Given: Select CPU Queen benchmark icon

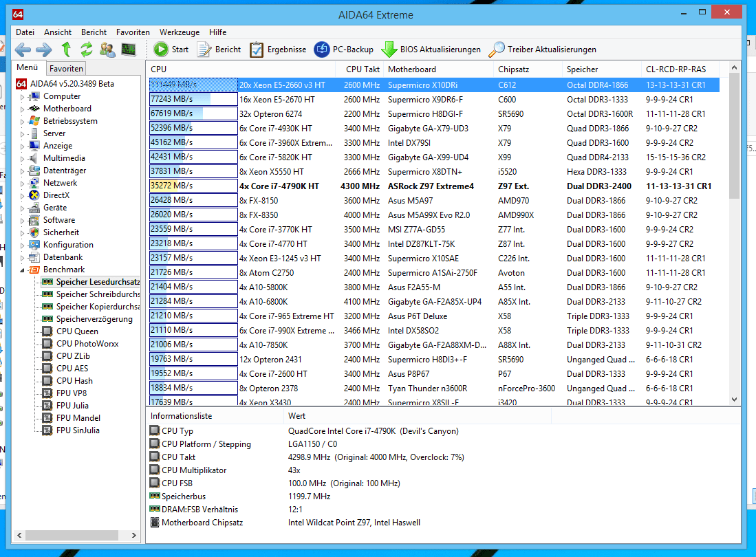Looking at the screenshot, I should coord(47,331).
